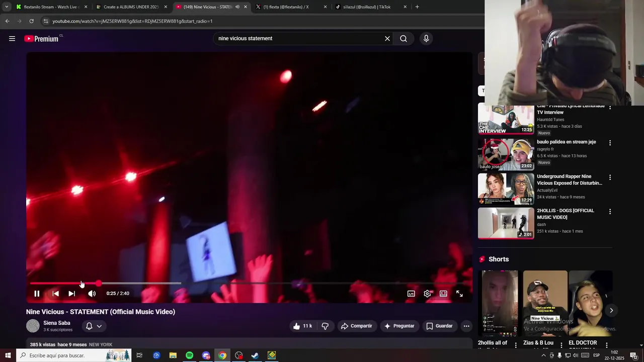Open Spotify from the taskbar
The width and height of the screenshot is (644, 362).
pyautogui.click(x=189, y=355)
